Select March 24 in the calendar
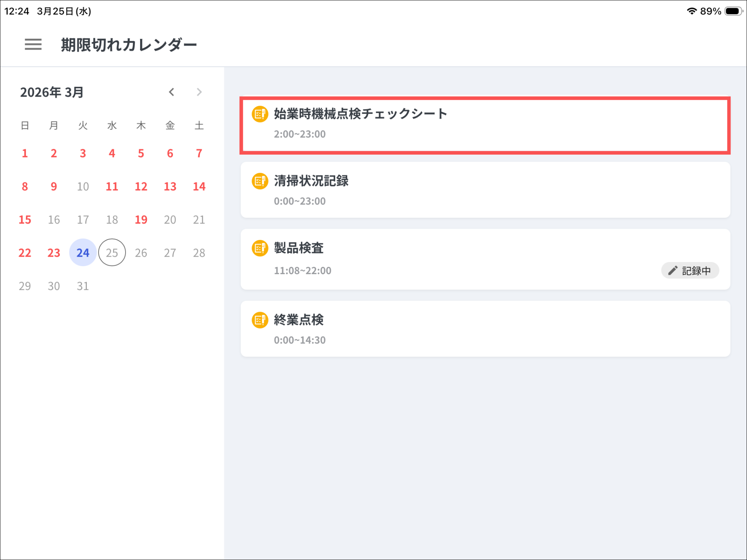The height and width of the screenshot is (560, 747). 83,253
